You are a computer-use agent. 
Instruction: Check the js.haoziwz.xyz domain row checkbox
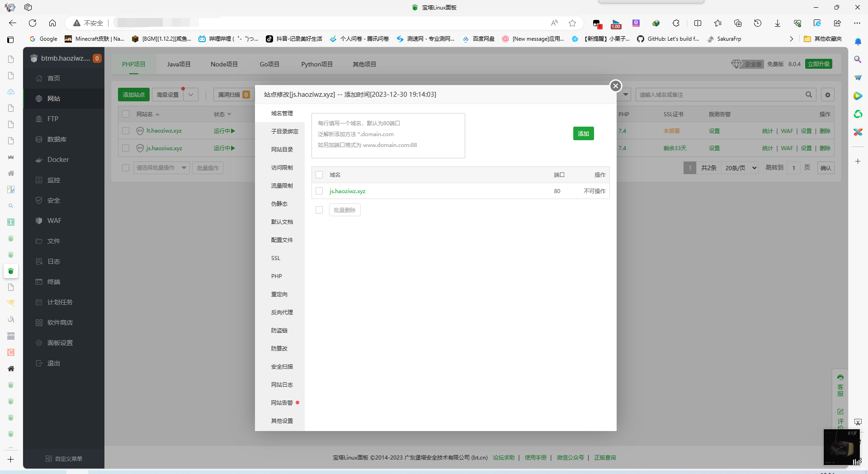coord(319,191)
